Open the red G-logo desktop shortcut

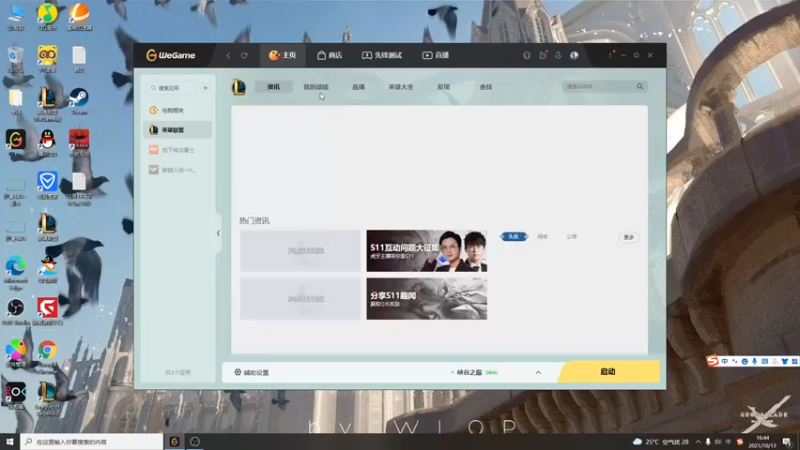click(x=47, y=312)
